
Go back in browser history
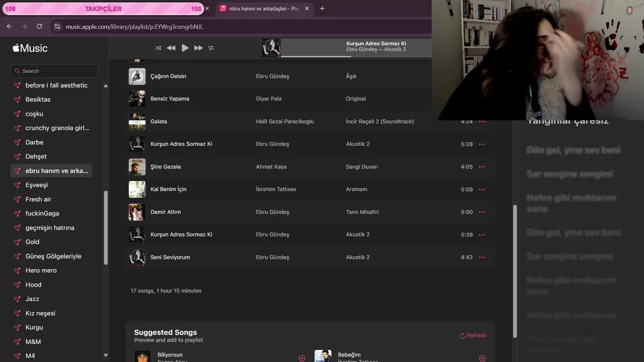9,26
